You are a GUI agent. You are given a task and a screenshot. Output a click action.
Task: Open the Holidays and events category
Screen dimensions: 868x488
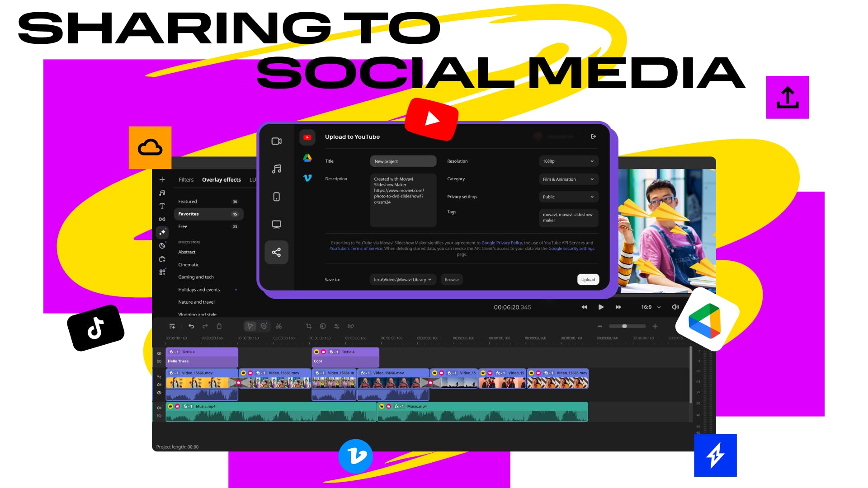(199, 290)
